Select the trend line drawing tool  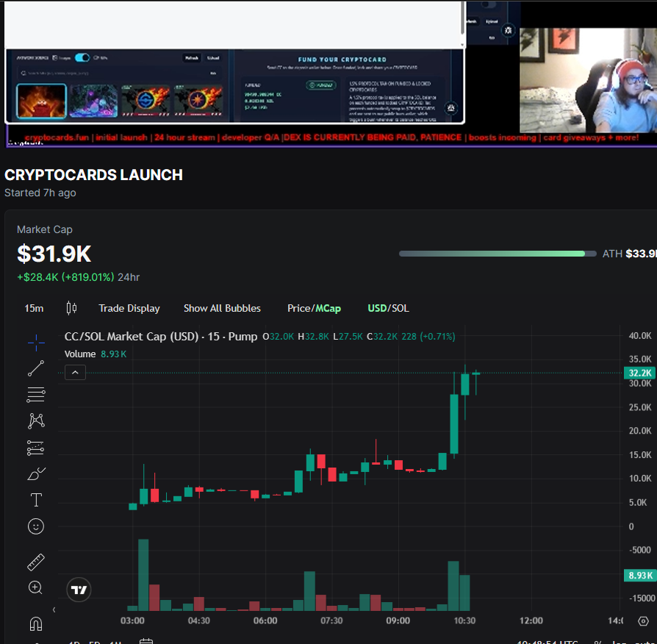tap(36, 368)
